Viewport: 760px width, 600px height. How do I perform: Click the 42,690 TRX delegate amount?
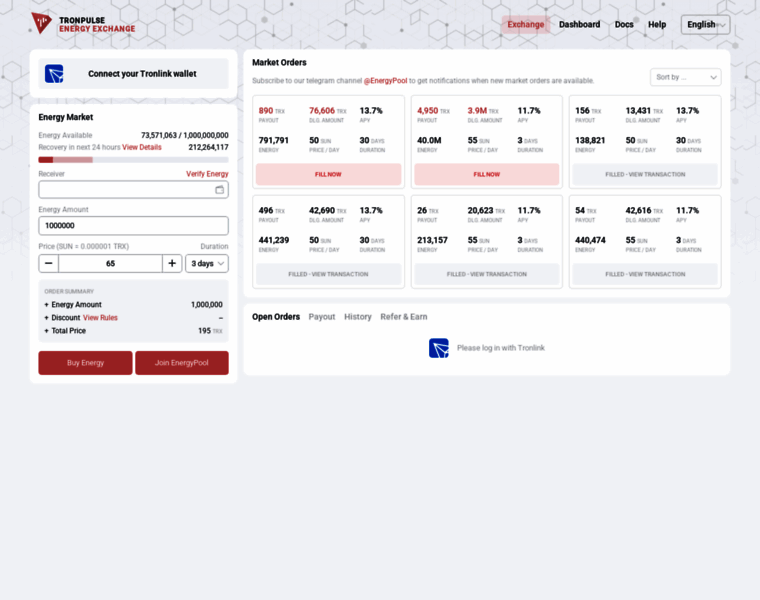328,211
